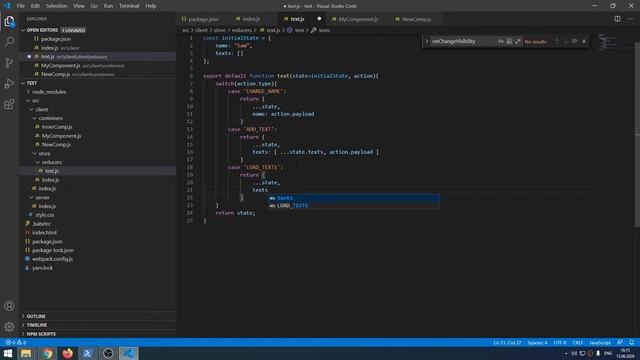
Task: Open the Run and Debug view
Action: tap(9, 83)
